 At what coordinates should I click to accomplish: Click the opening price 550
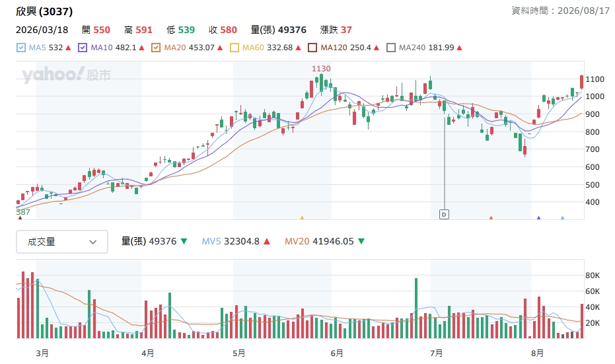tap(102, 30)
